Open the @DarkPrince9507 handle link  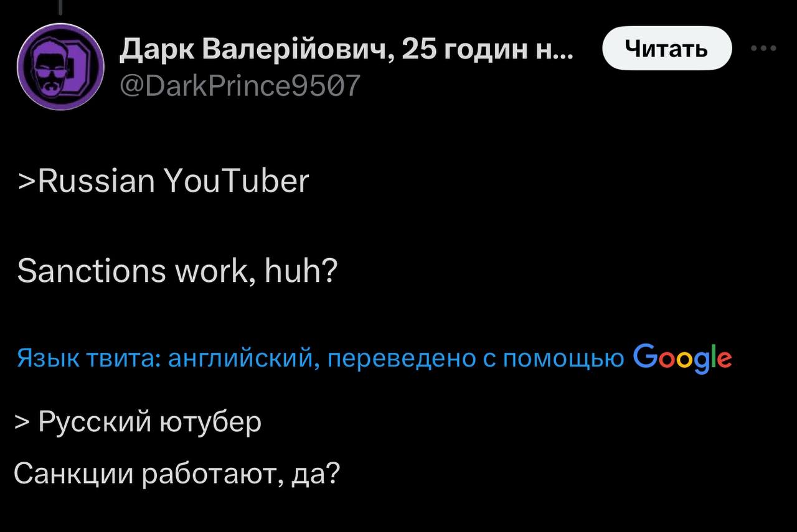240,84
